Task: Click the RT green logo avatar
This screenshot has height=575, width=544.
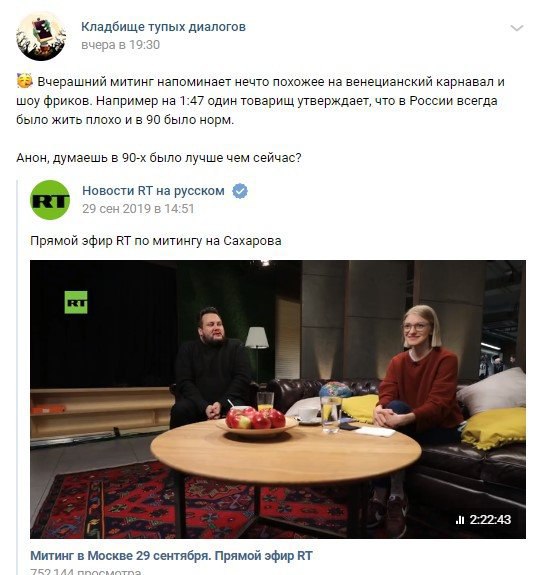Action: [x=50, y=200]
